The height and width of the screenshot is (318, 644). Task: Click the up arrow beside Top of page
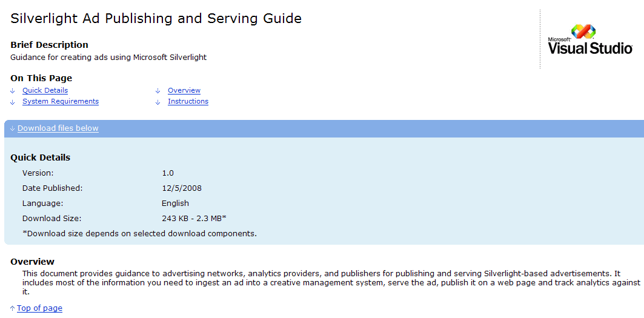(13, 308)
